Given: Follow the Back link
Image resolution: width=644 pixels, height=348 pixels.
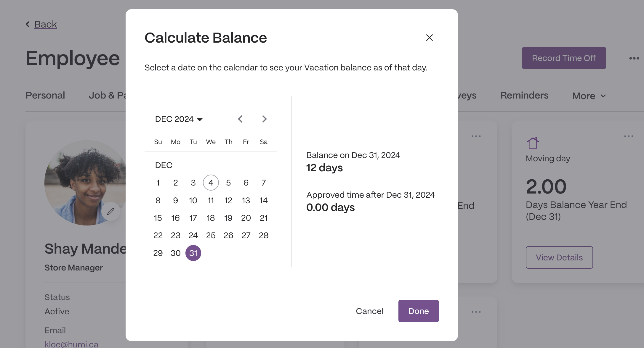Looking at the screenshot, I should [45, 24].
